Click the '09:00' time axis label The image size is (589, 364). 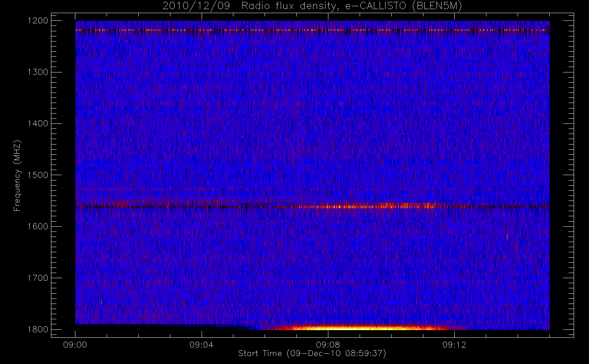75,345
